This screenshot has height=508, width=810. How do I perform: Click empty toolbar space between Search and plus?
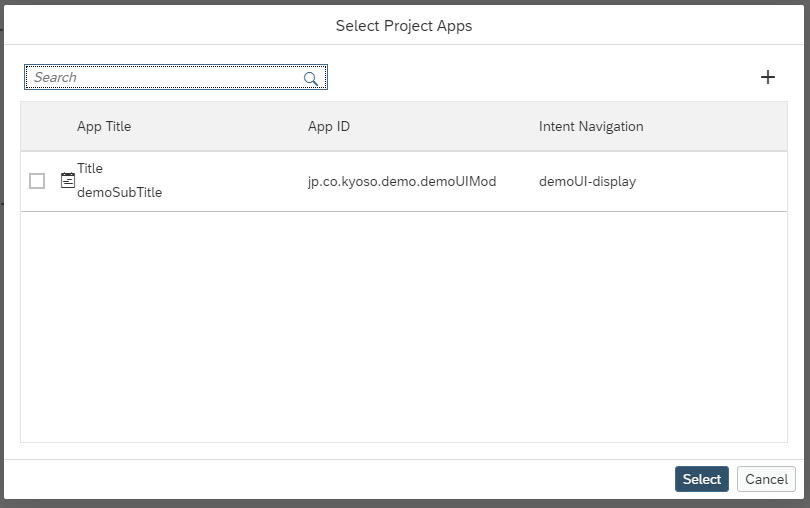540,77
